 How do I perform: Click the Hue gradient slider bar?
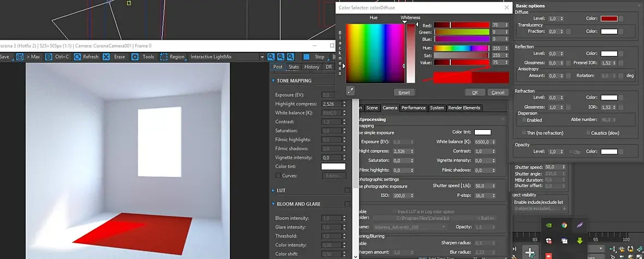[462, 47]
